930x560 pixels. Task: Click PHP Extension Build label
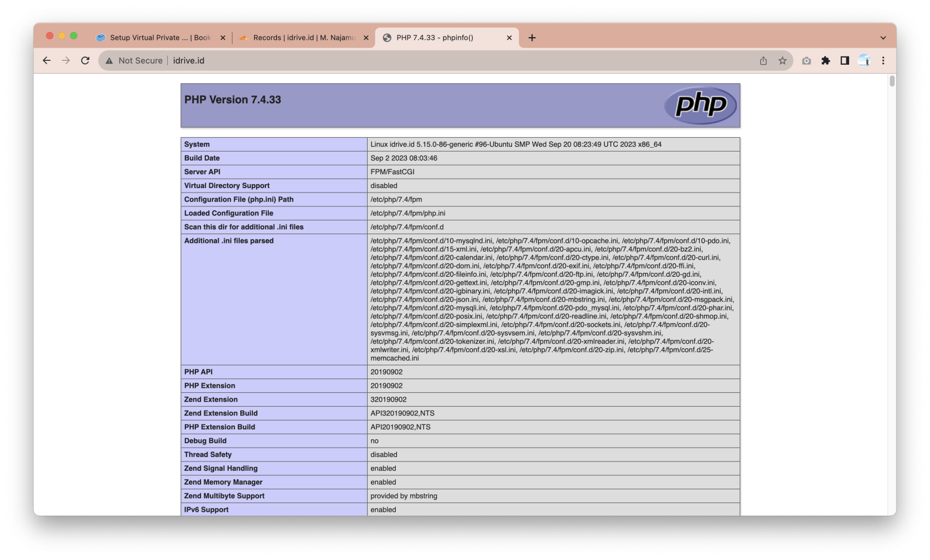click(x=220, y=428)
